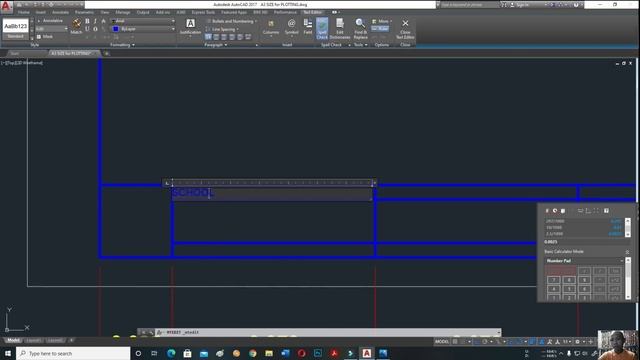Toggle Underline text formatting
The height and width of the screenshot is (360, 640).
[x=87, y=29]
